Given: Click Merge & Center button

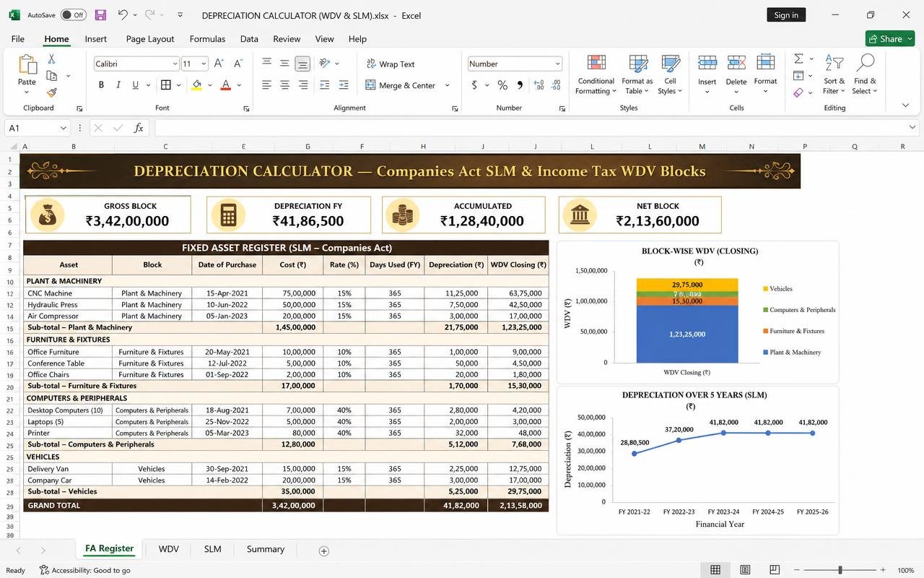Looking at the screenshot, I should pyautogui.click(x=401, y=85).
